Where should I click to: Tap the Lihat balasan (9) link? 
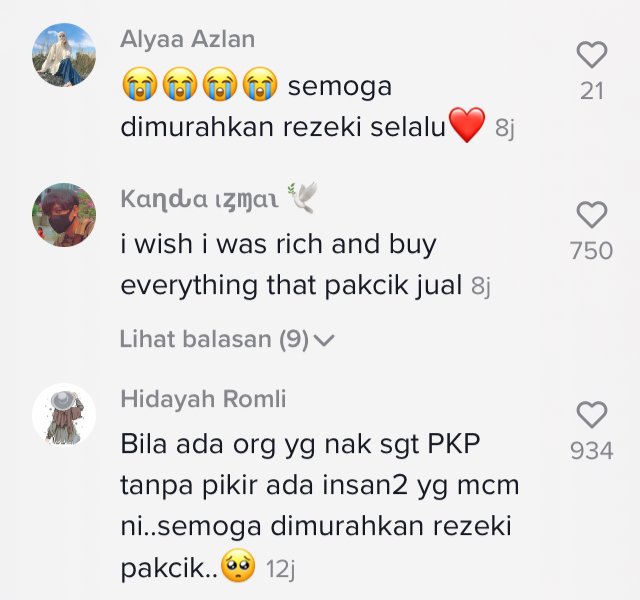(x=227, y=339)
